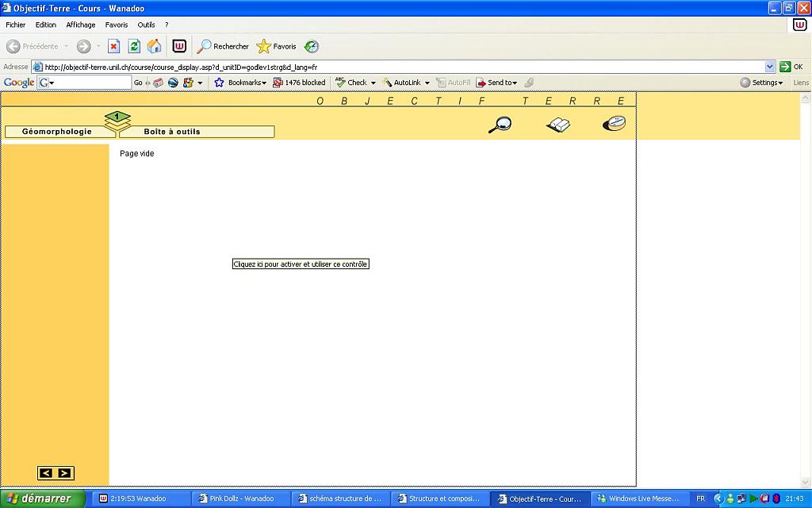Open the book glossary icon
This screenshot has height=508, width=812.
(558, 125)
